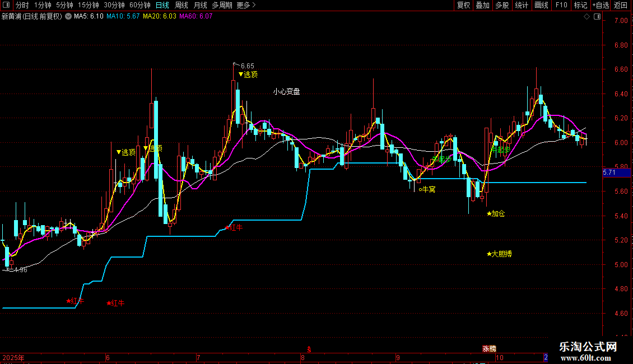Click the red S marker above August
This screenshot has height=364, width=633.
click(309, 350)
